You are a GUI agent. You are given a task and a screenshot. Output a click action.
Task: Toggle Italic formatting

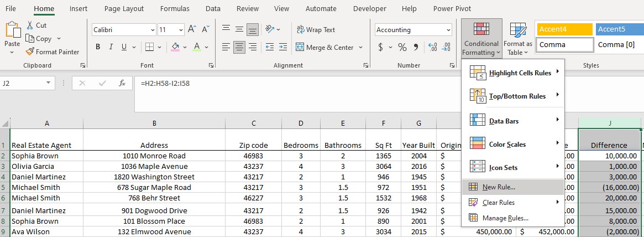point(111,47)
